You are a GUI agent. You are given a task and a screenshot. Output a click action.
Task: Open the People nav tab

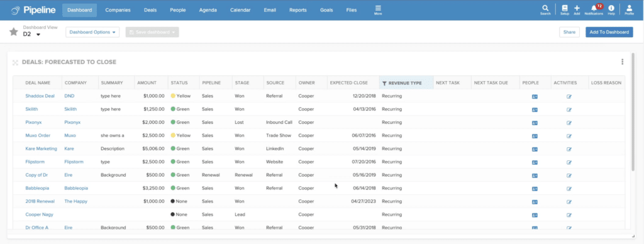177,10
